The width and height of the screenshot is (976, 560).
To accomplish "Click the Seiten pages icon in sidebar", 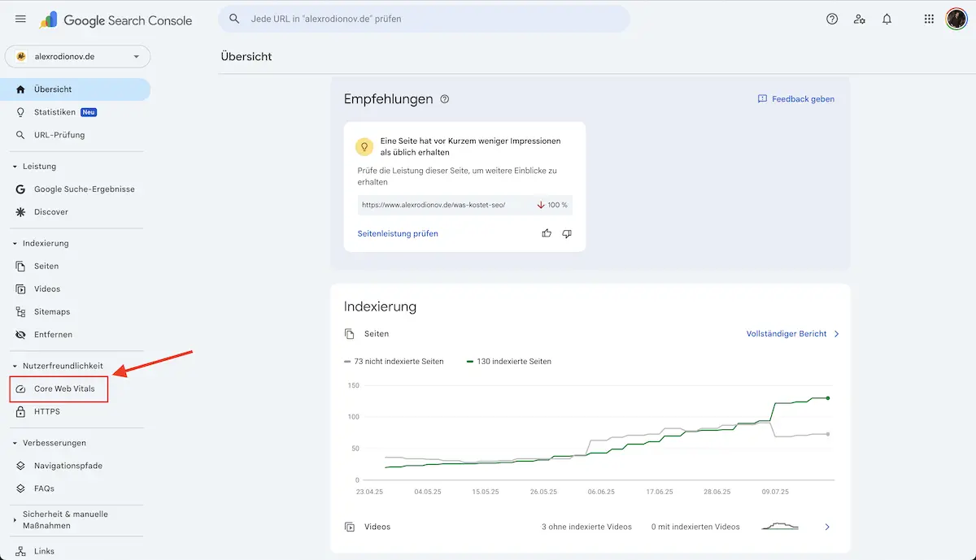I will 20,267.
